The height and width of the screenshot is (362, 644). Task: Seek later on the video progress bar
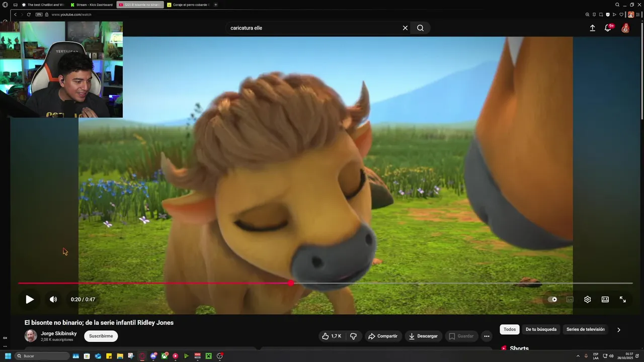(461, 283)
